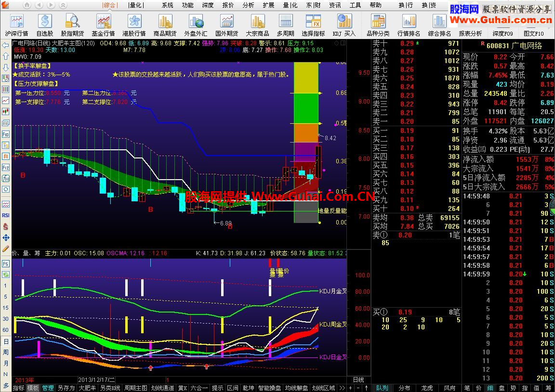Viewport: 555px width, 392px height.
Task: Select 月 monthly period in sidebar
Action: pyautogui.click(x=6, y=363)
